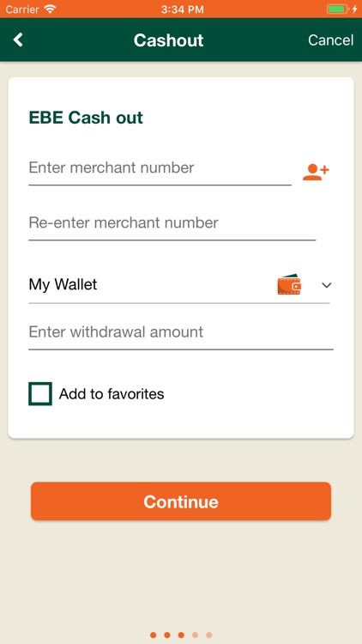Select the first page indicator dot
This screenshot has height=644, width=362.
(153, 635)
